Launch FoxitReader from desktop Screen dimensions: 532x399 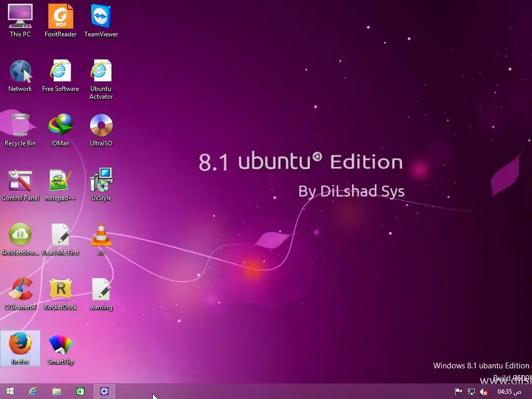click(x=60, y=20)
